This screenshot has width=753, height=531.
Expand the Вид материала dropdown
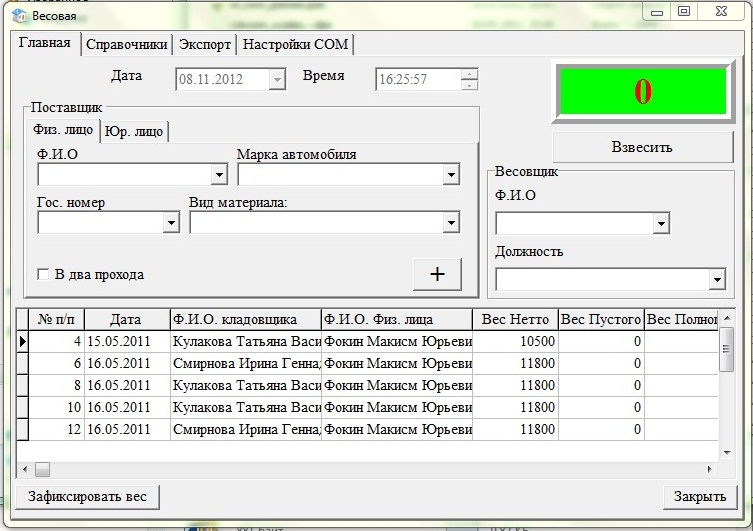tap(450, 224)
